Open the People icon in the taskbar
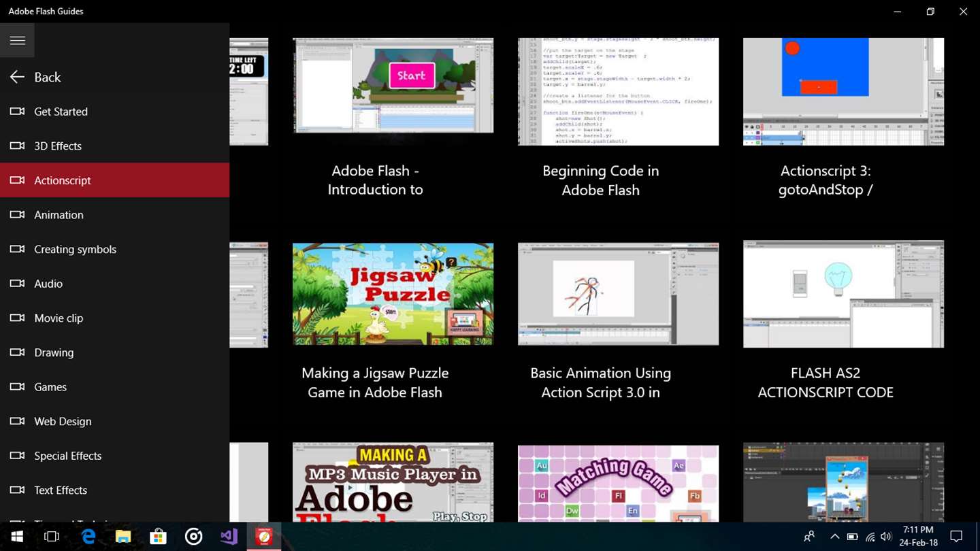The height and width of the screenshot is (551, 980). tap(808, 537)
